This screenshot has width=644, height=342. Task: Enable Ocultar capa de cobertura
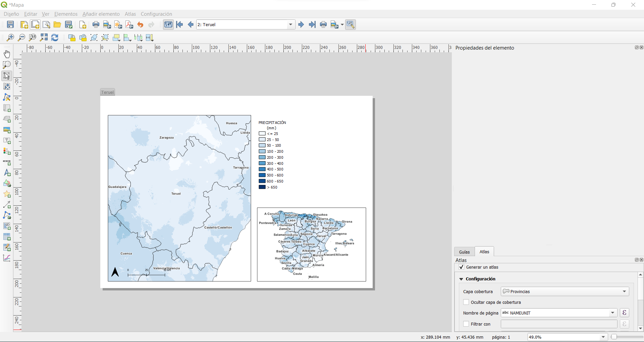pos(466,302)
